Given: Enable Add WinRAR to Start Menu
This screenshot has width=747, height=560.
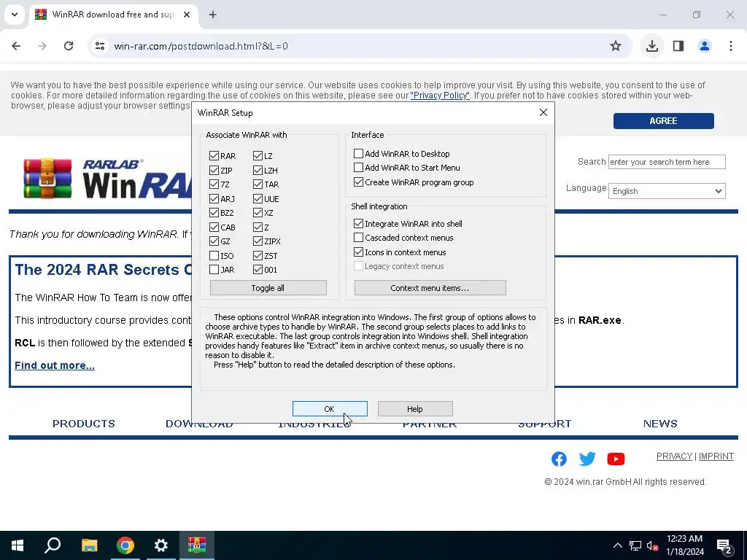Looking at the screenshot, I should click(x=358, y=168).
